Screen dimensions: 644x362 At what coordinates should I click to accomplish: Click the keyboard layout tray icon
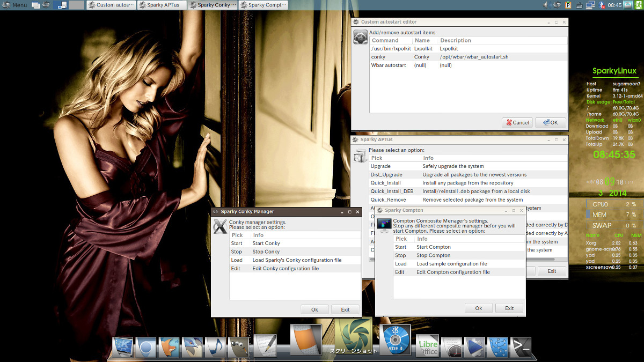(x=580, y=5)
